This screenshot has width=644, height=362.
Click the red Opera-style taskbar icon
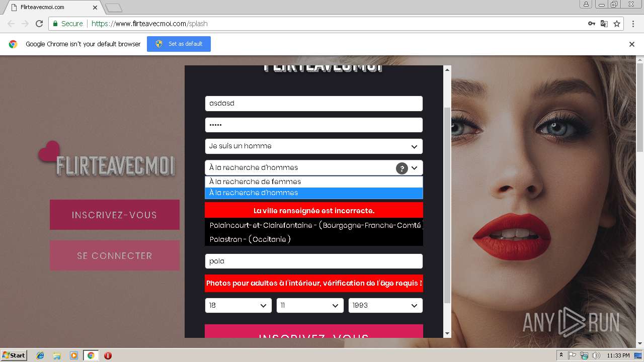pyautogui.click(x=108, y=355)
